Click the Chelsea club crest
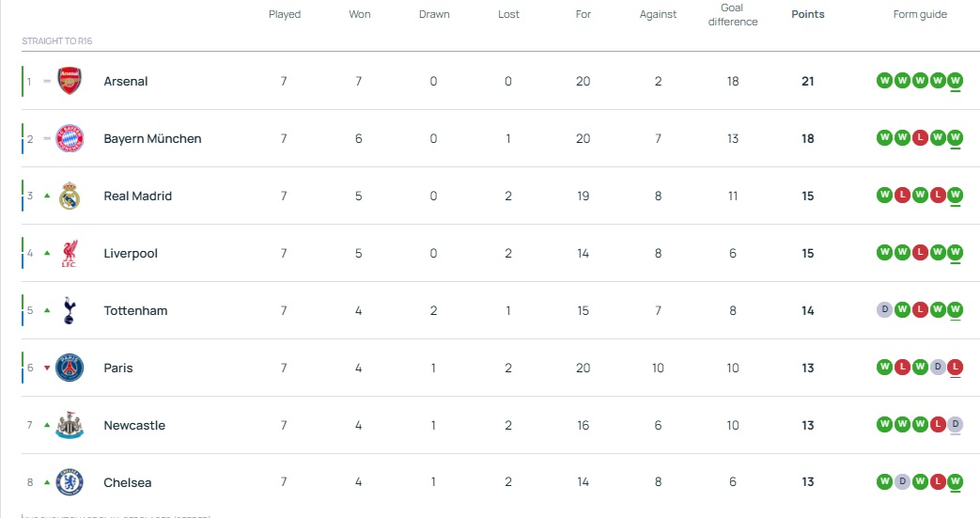This screenshot has width=980, height=518. coord(70,482)
